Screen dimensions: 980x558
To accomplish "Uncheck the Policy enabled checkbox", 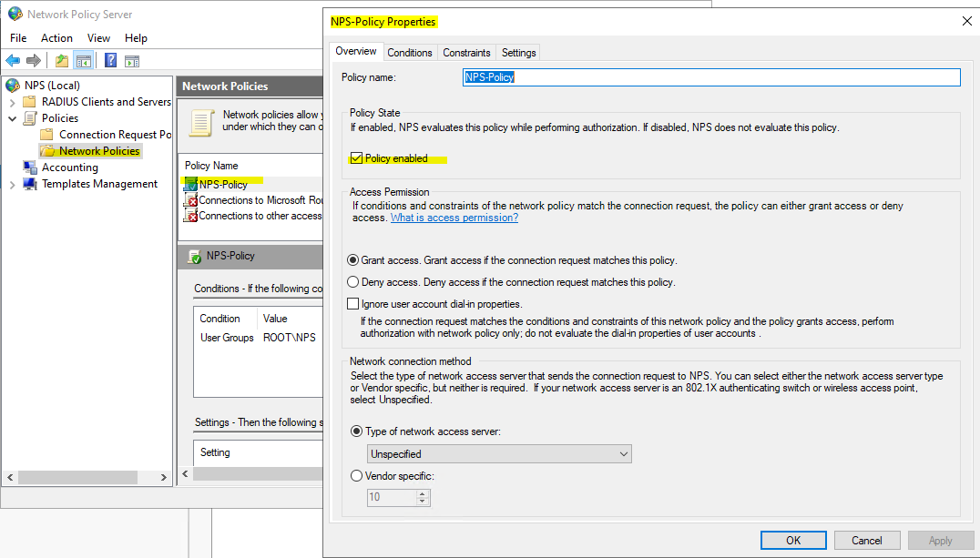I will pyautogui.click(x=356, y=158).
